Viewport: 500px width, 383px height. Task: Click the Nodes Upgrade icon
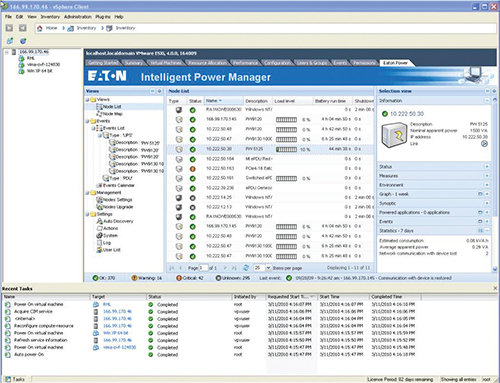click(99, 207)
